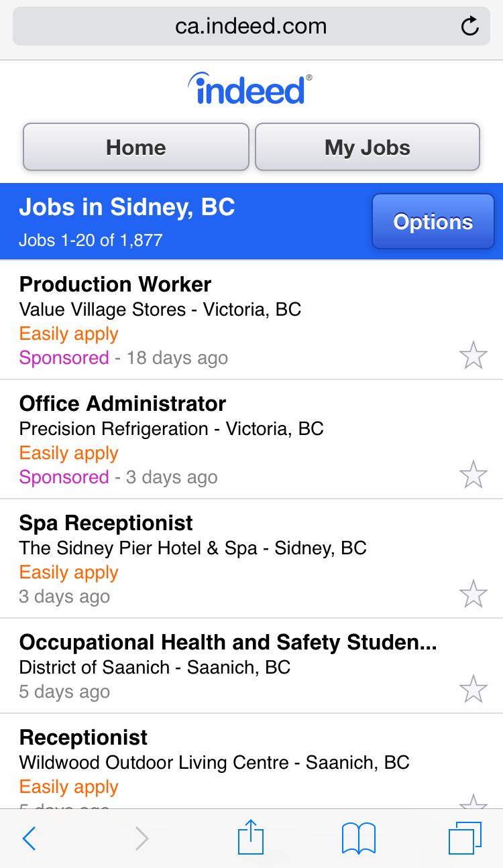This screenshot has height=868, width=503.
Task: View the Receptionist job at Wildwood Outdoor
Action: click(x=84, y=737)
